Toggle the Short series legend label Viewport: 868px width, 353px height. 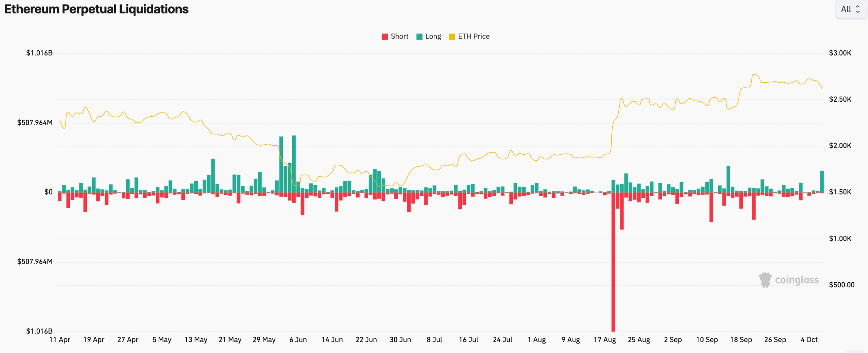[x=399, y=36]
